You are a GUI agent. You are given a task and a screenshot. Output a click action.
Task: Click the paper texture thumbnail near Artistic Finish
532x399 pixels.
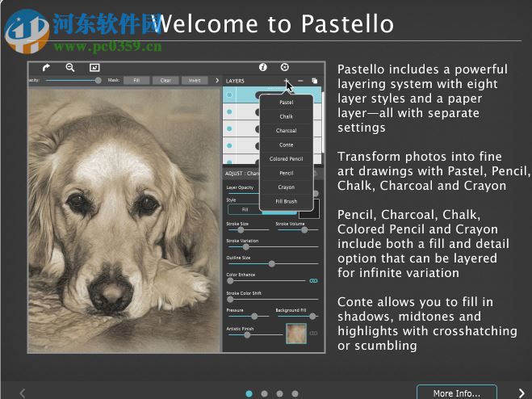(x=296, y=334)
